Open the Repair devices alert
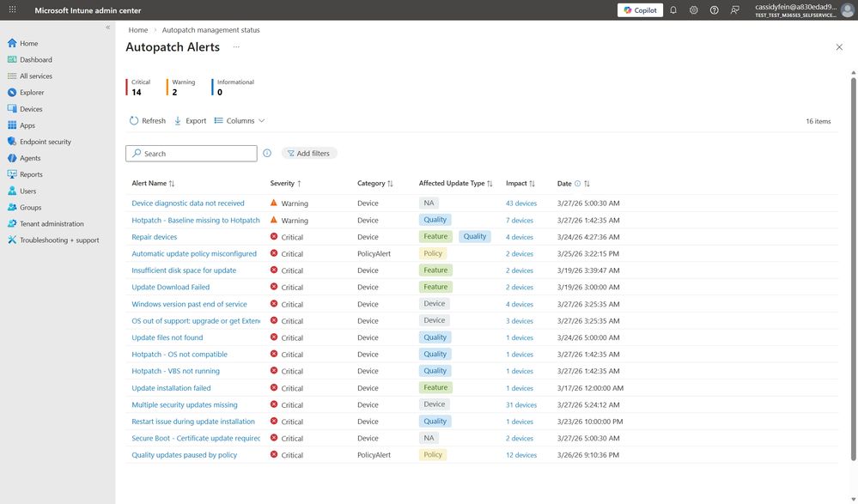Viewport: 858px width, 504px height. click(x=155, y=237)
